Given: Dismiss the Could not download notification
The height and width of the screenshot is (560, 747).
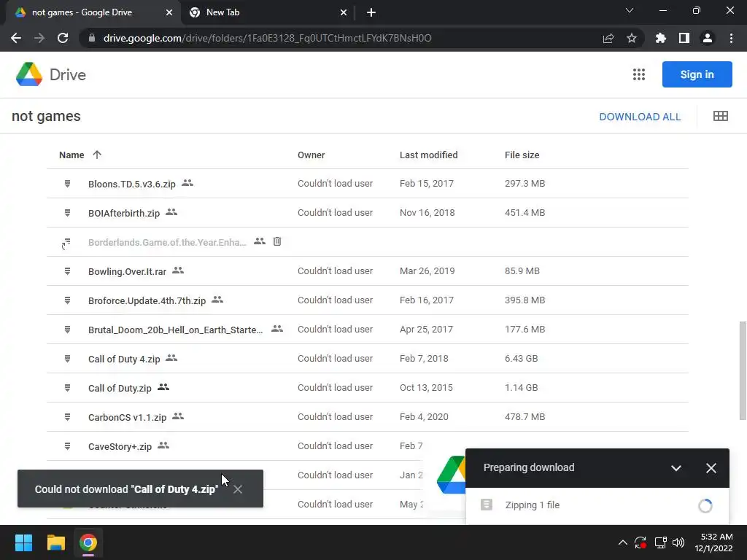Looking at the screenshot, I should 238,489.
